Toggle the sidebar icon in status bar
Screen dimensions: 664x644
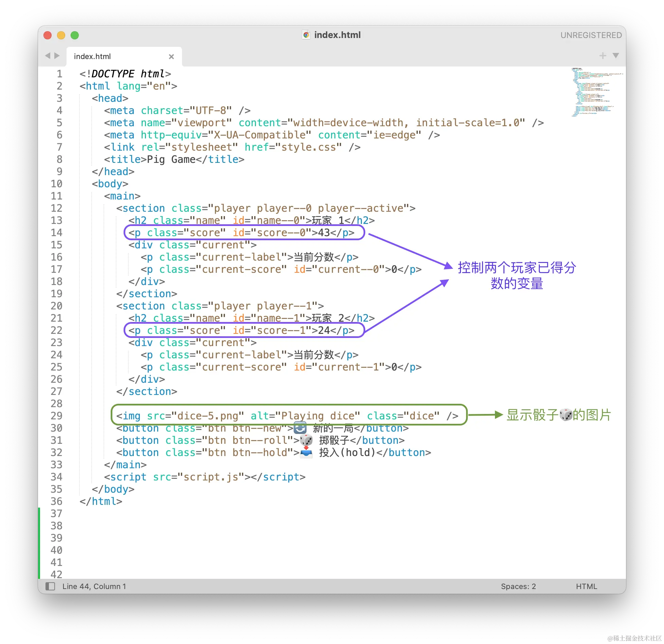pos(50,586)
